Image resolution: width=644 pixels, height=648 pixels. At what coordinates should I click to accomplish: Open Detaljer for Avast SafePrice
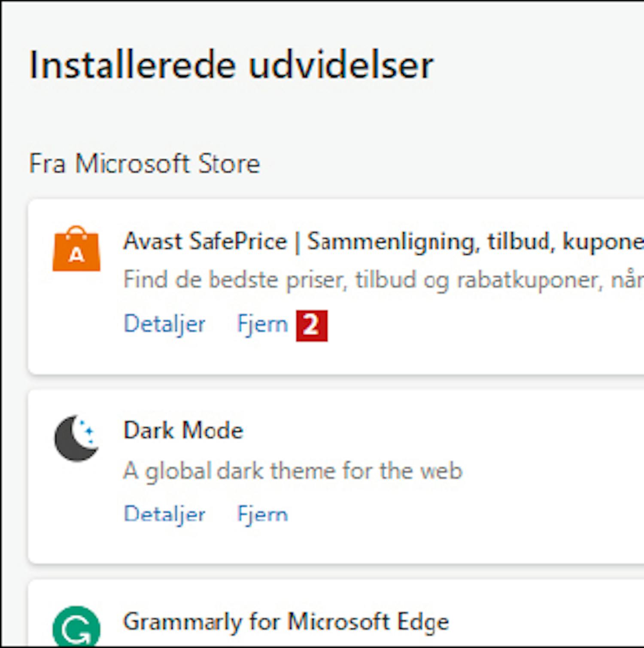(x=164, y=324)
